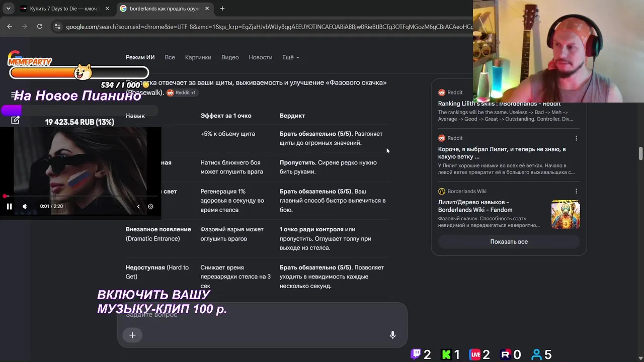Viewport: 644px width, 362px height.
Task: Go forward in browser history
Action: 25,27
